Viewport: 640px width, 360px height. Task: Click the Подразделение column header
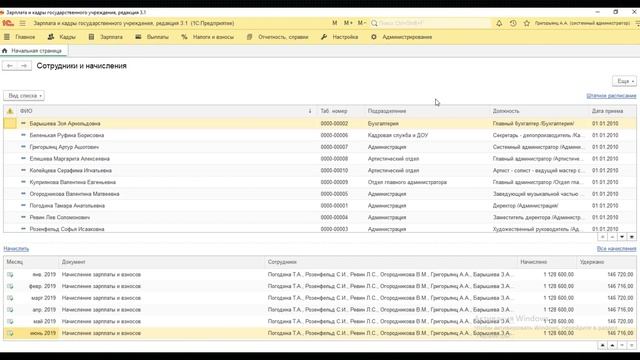(427, 111)
